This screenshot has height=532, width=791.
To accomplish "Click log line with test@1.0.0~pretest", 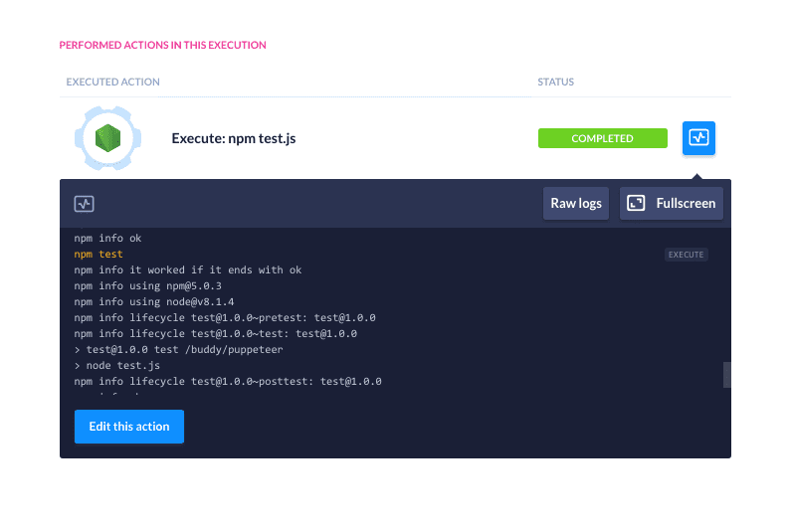I will [x=225, y=317].
